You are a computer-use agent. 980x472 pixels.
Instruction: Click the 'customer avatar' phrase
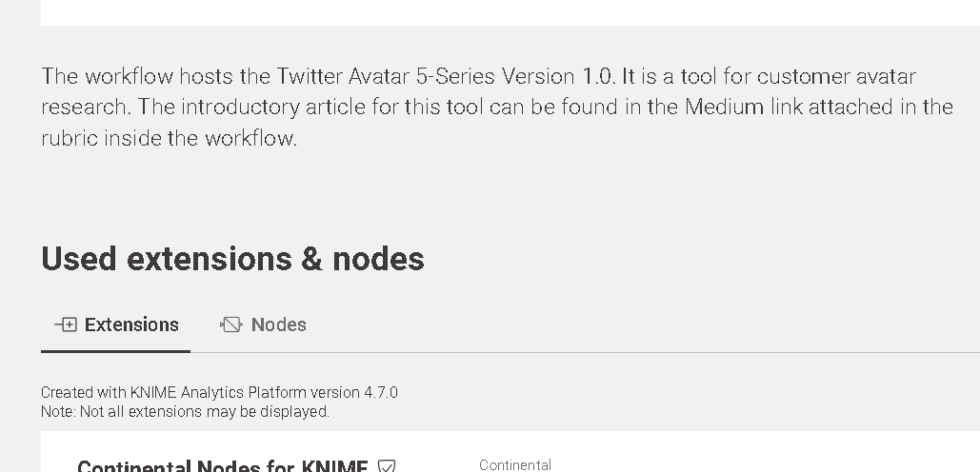pyautogui.click(x=836, y=76)
